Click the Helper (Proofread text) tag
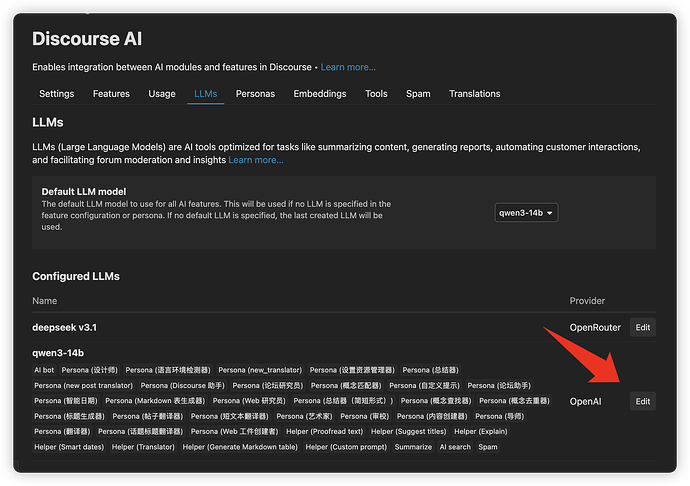 324,432
